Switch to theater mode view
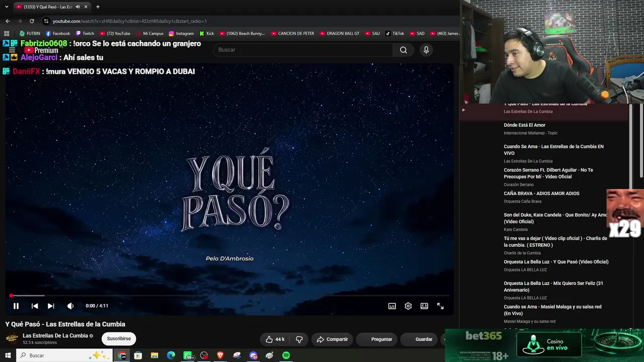The image size is (644, 362). click(x=424, y=306)
